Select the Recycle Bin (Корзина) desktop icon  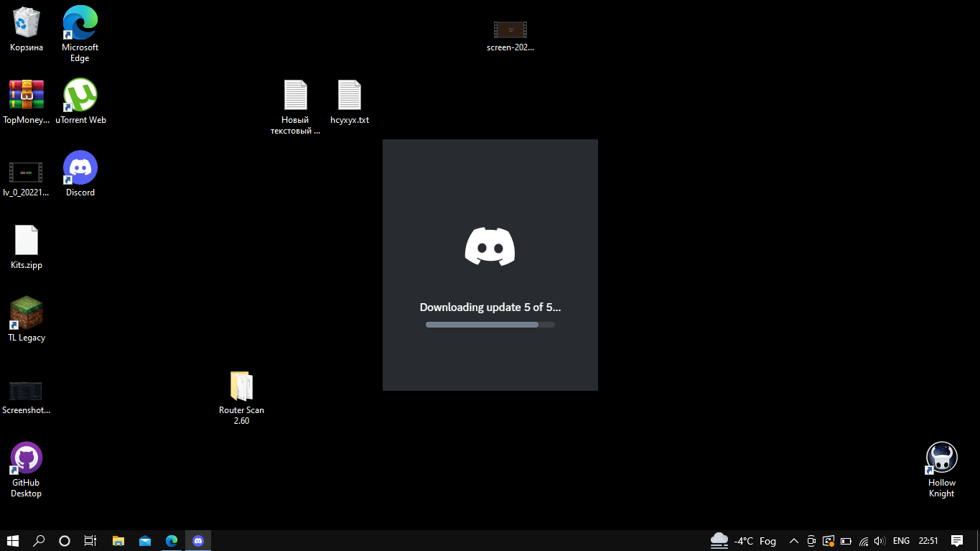coord(27,29)
